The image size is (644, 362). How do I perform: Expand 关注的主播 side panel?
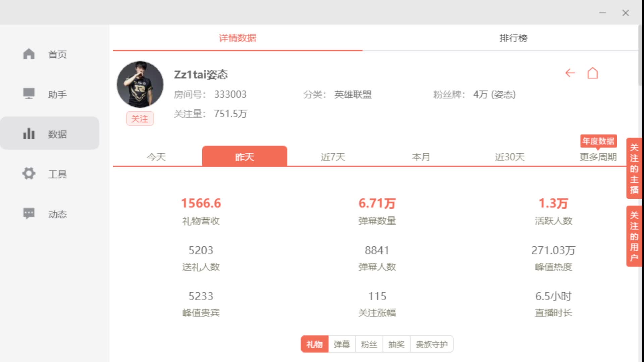tap(634, 168)
